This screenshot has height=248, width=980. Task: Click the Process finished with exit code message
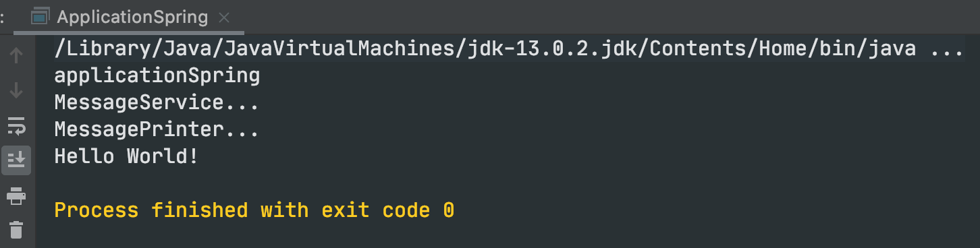click(x=254, y=210)
